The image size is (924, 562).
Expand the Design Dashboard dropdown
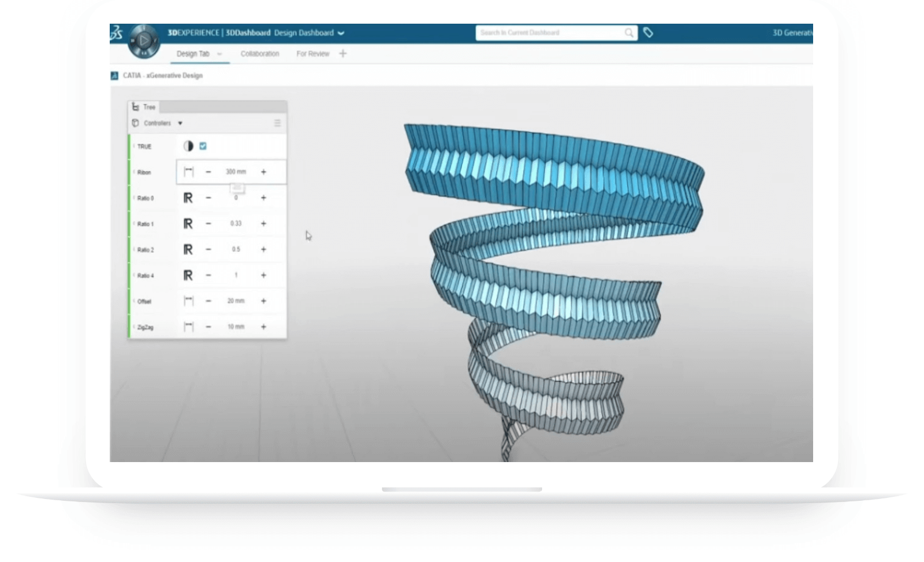pos(341,34)
